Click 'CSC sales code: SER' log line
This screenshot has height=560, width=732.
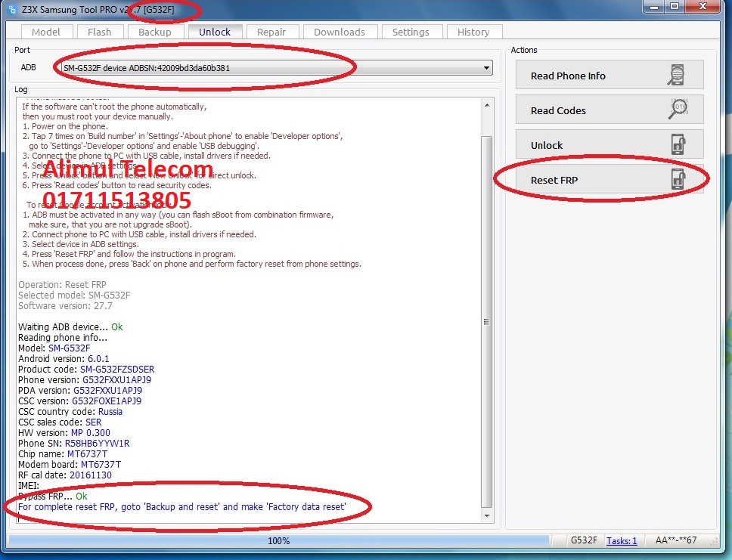(60, 422)
